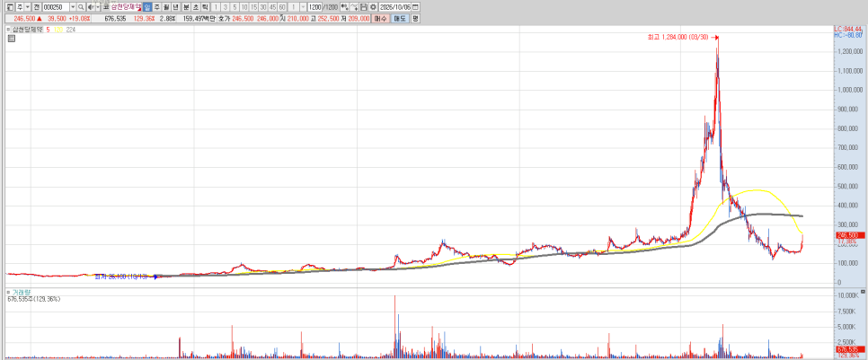Choose the 30 interval button

[x=263, y=7]
